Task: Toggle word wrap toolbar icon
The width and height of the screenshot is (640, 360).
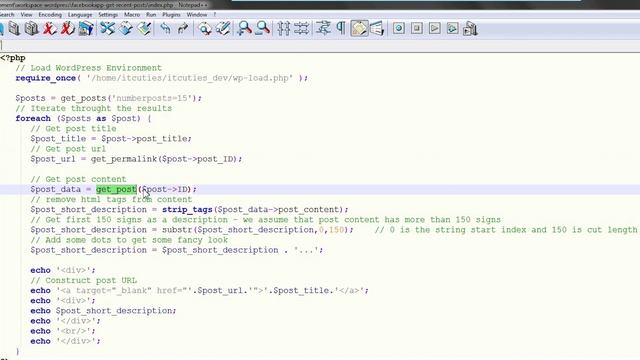Action: pos(323,29)
